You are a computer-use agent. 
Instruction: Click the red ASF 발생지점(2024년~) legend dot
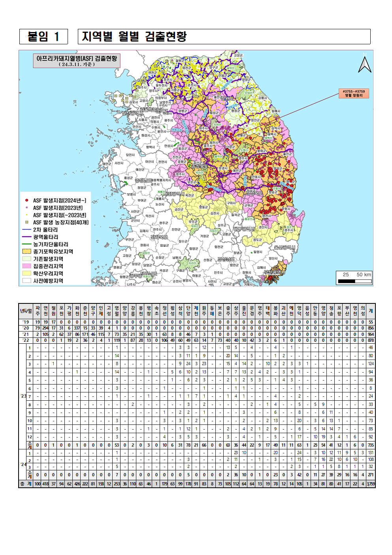point(27,201)
